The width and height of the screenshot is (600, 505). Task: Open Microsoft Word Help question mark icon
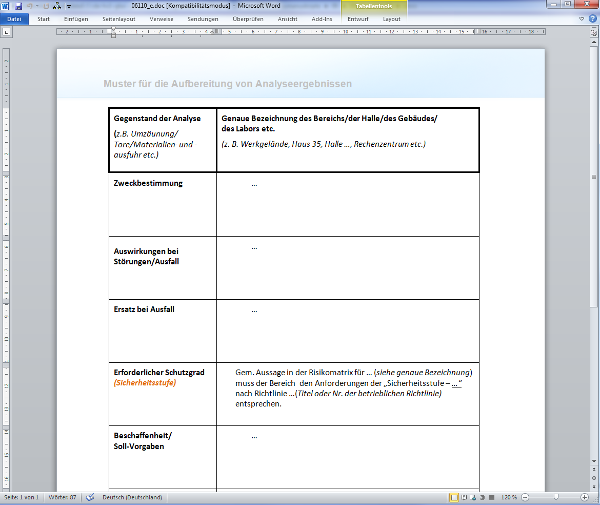point(593,19)
